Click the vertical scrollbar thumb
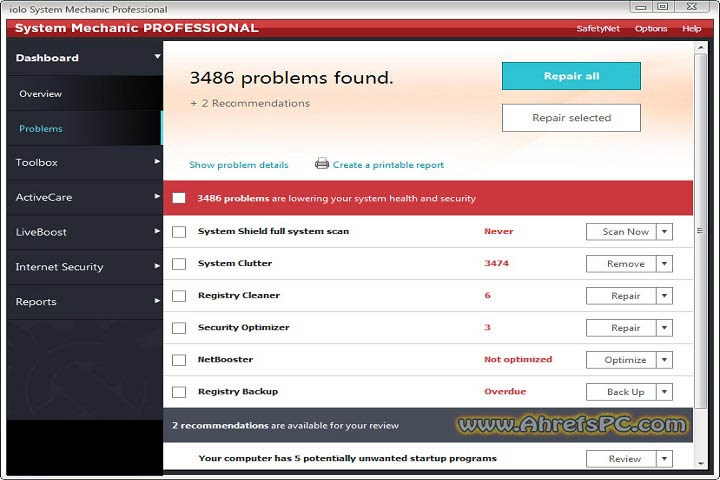 point(700,231)
